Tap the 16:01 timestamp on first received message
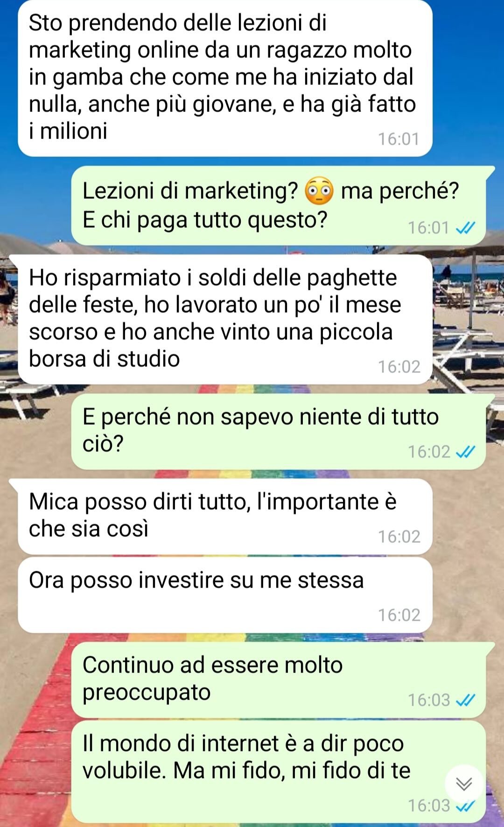Screen dimensions: 504x827 (x=399, y=139)
